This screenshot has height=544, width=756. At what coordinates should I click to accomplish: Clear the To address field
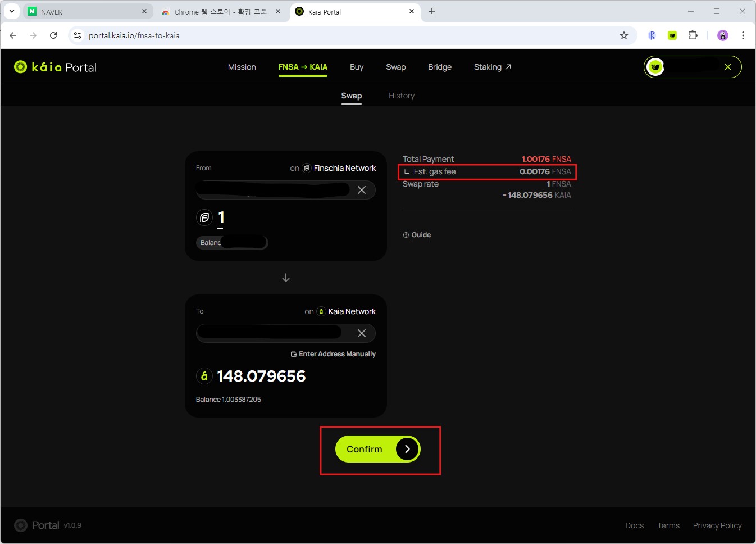(x=362, y=333)
